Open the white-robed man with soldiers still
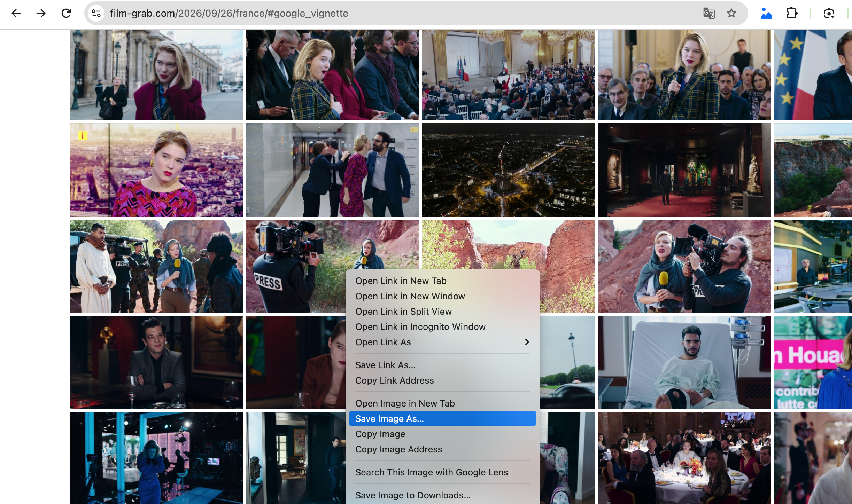852x504 pixels. click(156, 266)
